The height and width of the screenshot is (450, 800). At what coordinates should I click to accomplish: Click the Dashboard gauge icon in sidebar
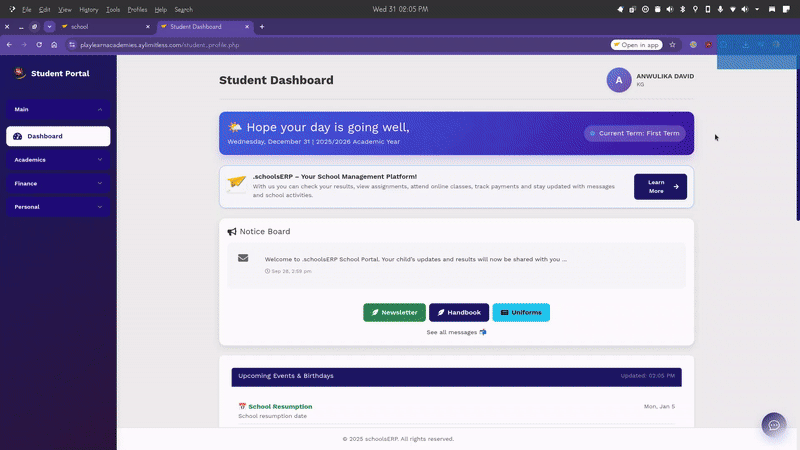17,136
